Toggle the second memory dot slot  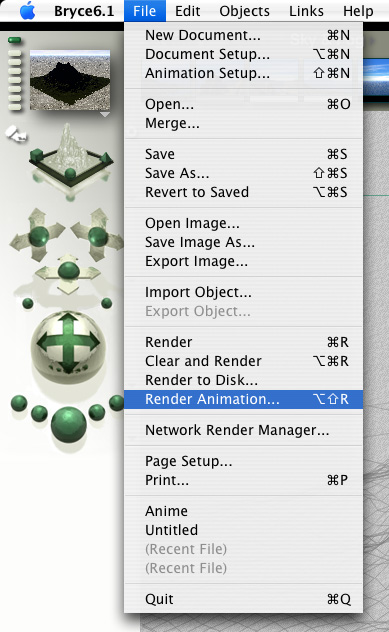14,53
